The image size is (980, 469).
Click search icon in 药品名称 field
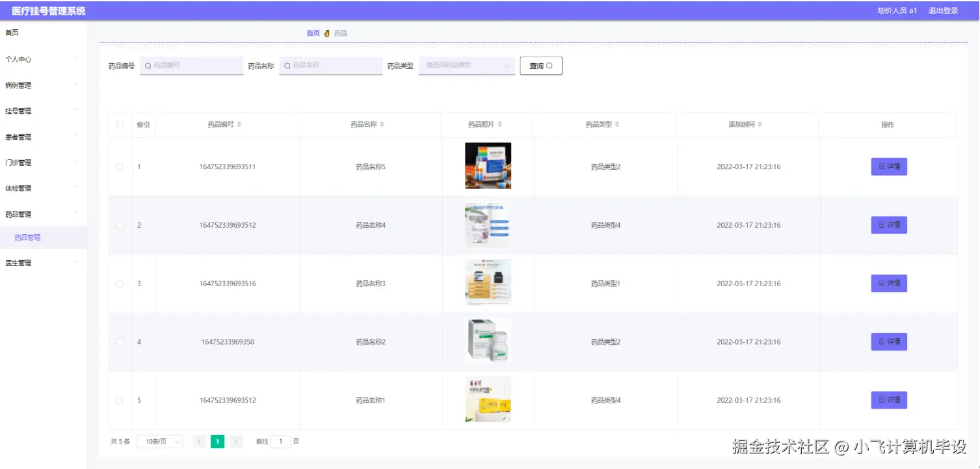coord(287,66)
